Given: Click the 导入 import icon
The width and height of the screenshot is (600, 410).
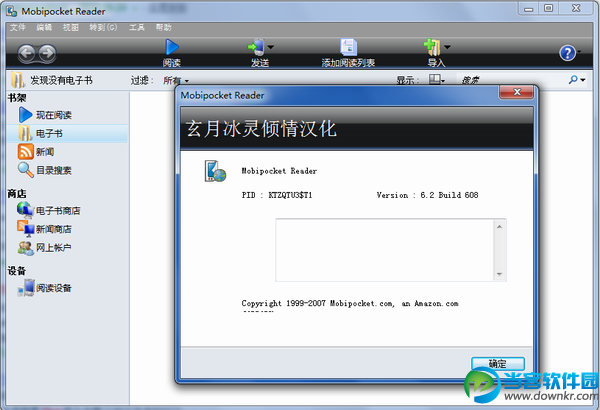Looking at the screenshot, I should tap(432, 47).
